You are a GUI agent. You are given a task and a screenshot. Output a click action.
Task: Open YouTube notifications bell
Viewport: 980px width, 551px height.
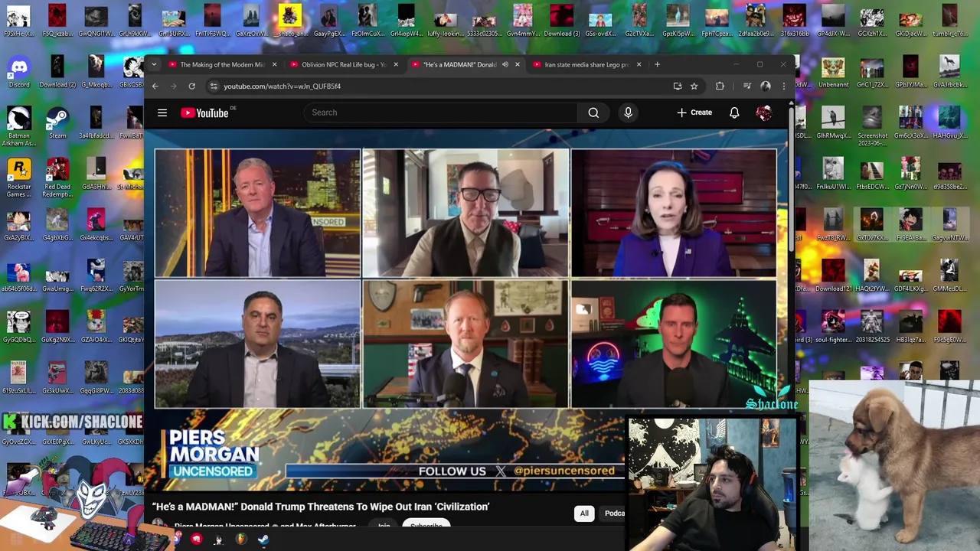pyautogui.click(x=734, y=112)
